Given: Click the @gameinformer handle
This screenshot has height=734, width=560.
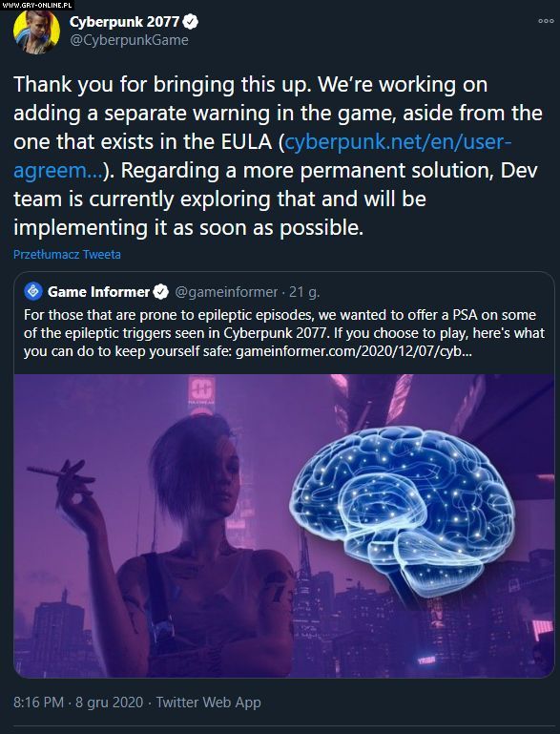Looking at the screenshot, I should click(x=226, y=292).
